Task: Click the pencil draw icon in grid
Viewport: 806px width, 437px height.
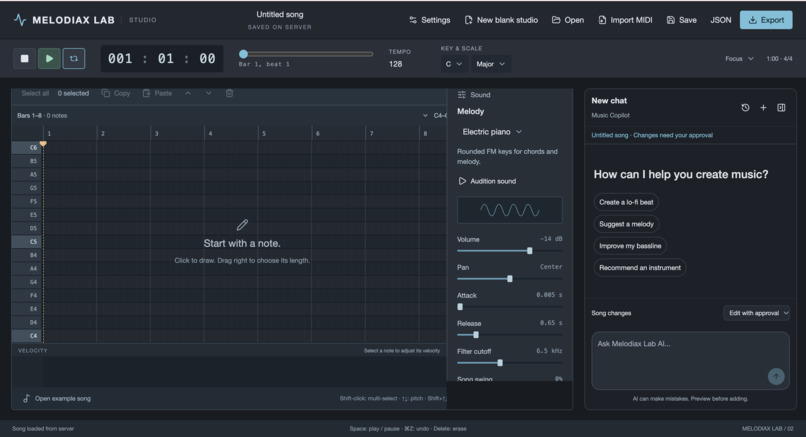Action: click(x=242, y=225)
